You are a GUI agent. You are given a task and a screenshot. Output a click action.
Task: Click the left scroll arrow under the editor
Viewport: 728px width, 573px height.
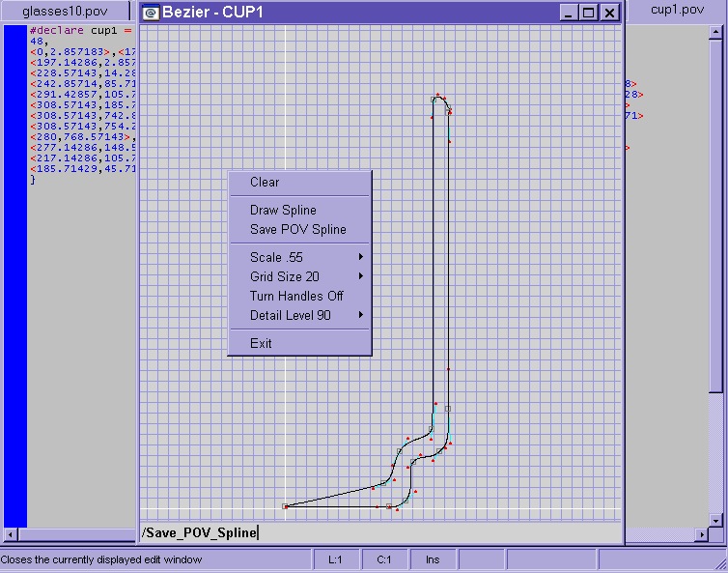[x=10, y=534]
